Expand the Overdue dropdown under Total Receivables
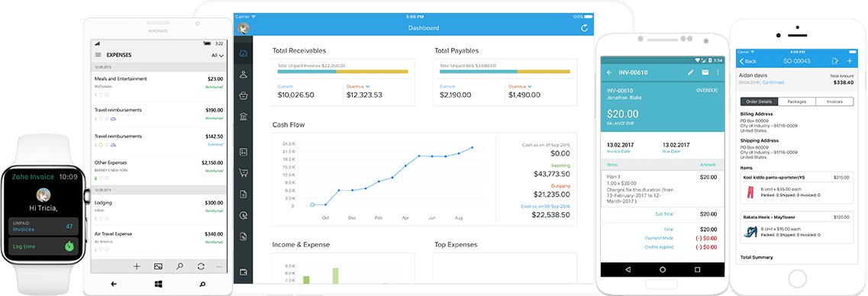 [358, 87]
